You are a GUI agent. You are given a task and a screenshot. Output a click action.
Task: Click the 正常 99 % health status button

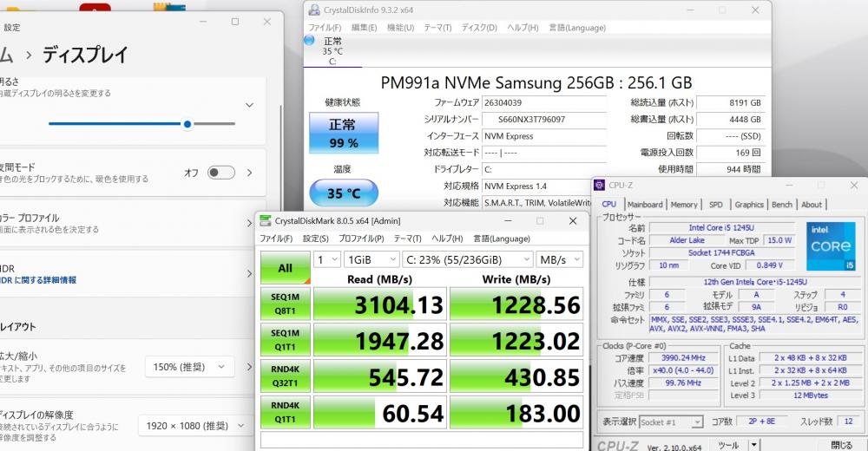[x=344, y=133]
